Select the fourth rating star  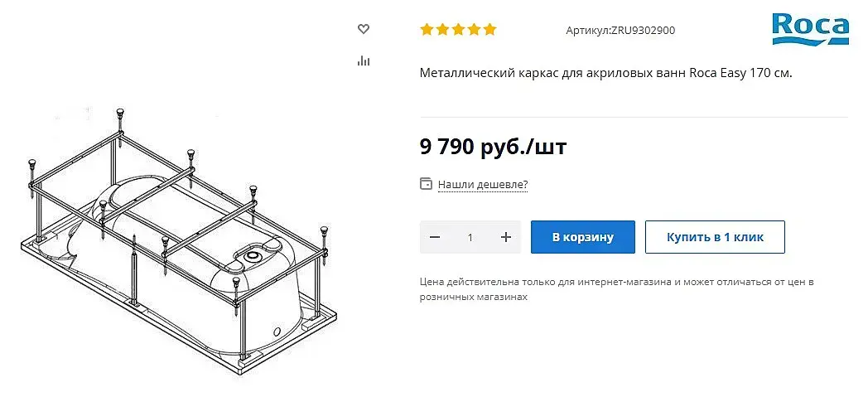[474, 29]
